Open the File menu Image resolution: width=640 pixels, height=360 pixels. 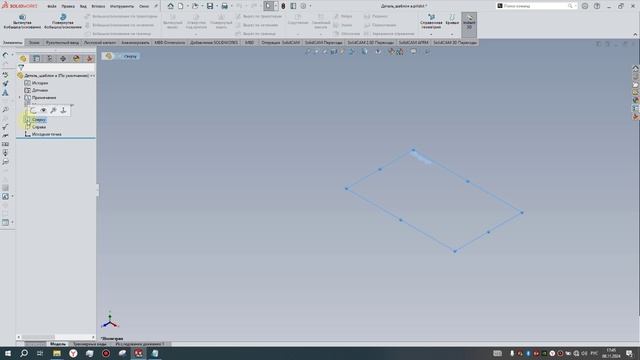coord(52,6)
